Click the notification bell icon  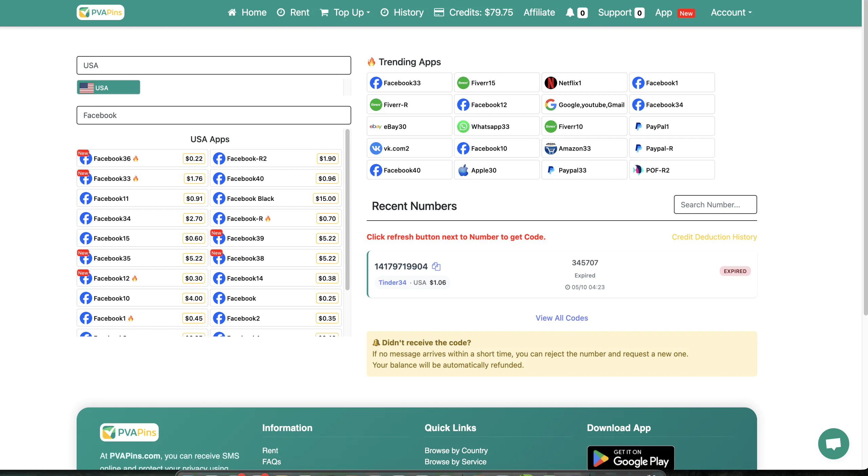570,13
